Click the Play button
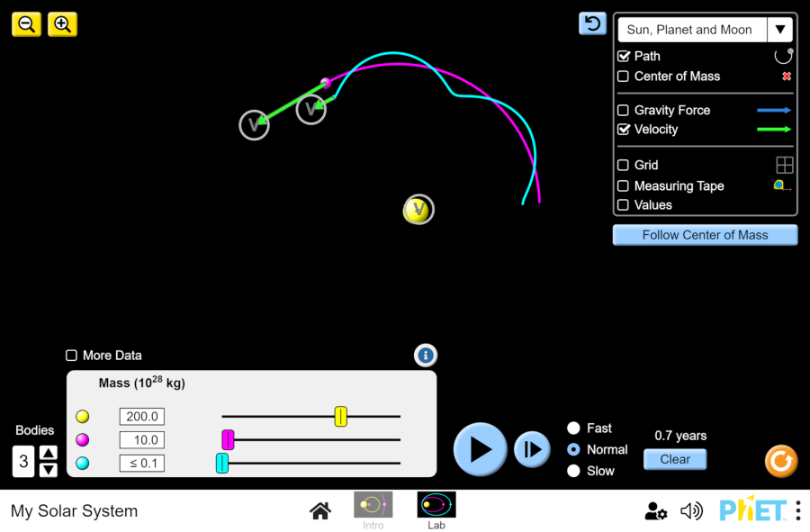This screenshot has width=810, height=532. [481, 449]
